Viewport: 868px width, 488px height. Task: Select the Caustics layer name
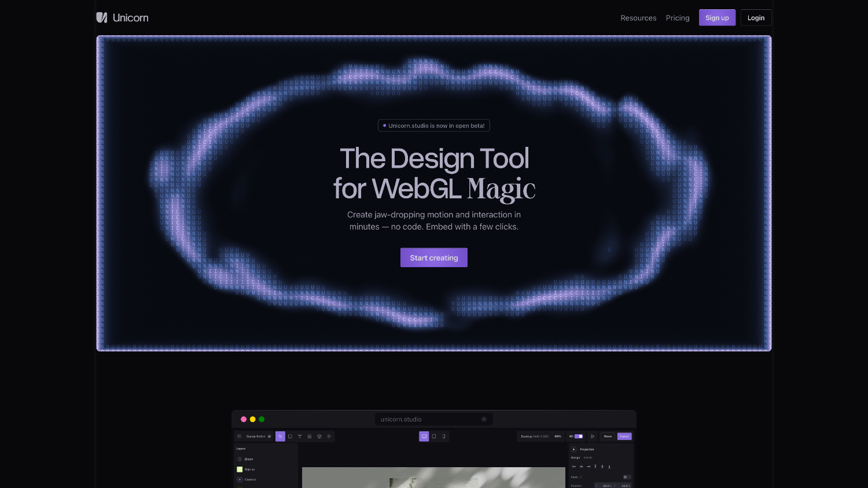250,479
